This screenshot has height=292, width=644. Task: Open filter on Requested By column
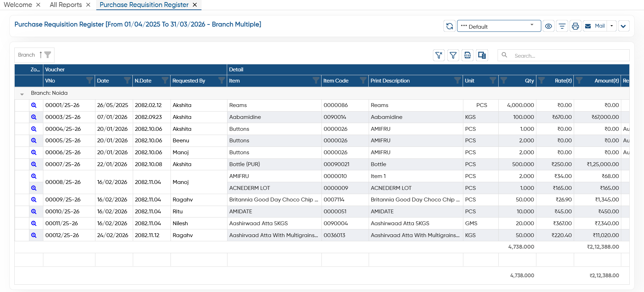(222, 81)
